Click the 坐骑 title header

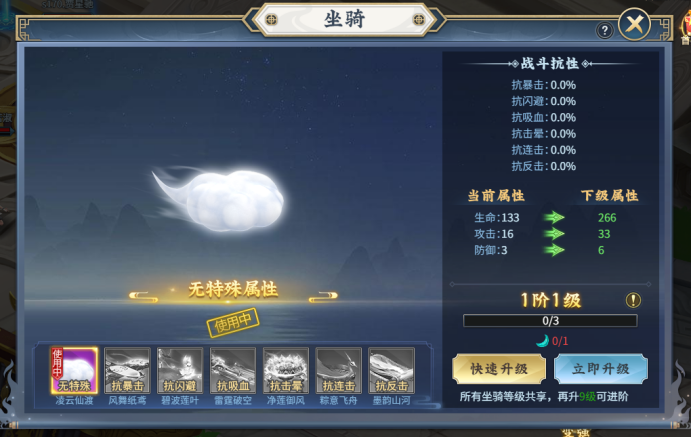point(344,19)
